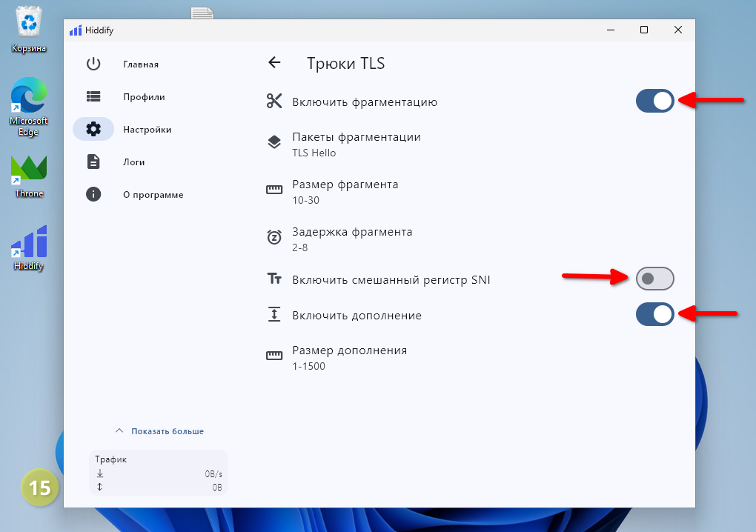Click the alarm icon for Задержка фрагмента
This screenshot has height=532, width=756.
[x=273, y=236]
